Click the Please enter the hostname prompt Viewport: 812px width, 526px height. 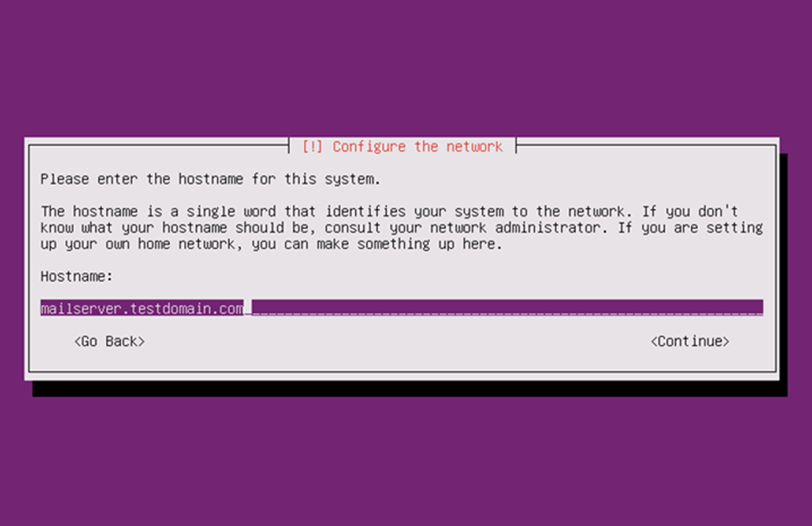[x=210, y=179]
